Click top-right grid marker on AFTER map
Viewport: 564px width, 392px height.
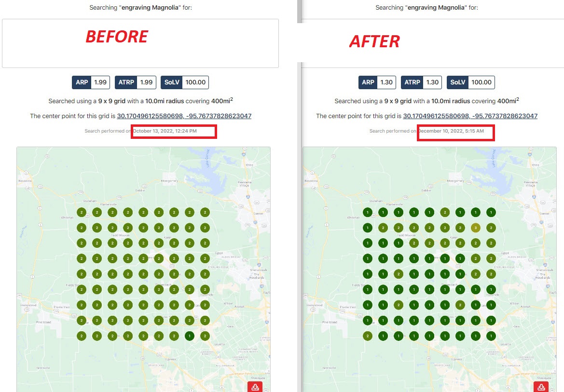[x=491, y=212]
